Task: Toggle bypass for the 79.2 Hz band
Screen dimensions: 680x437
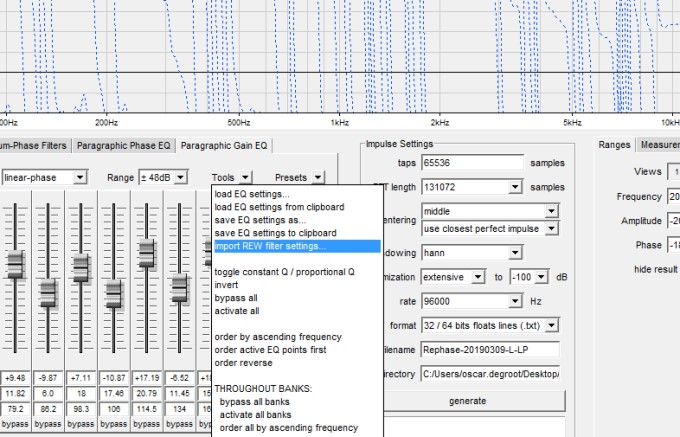Action: click(14, 426)
